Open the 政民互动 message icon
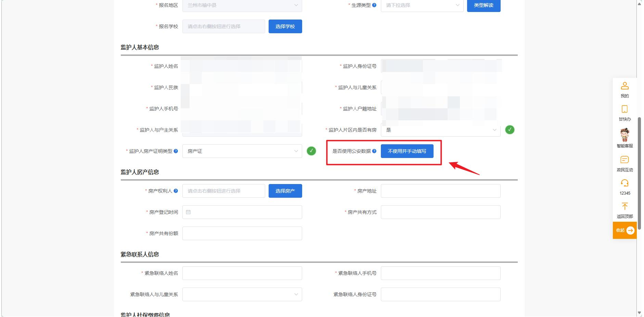Screen dimensions: 644x317 point(624,160)
